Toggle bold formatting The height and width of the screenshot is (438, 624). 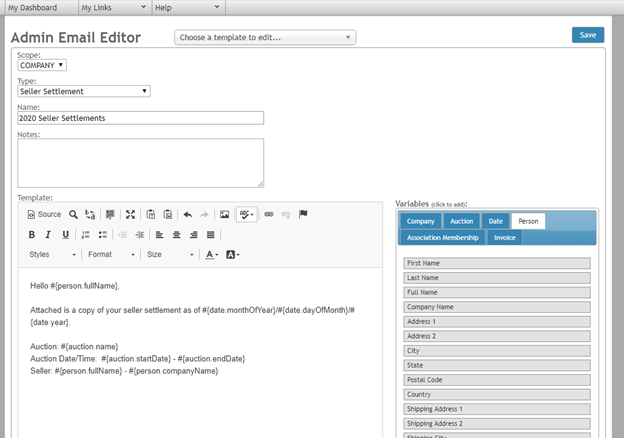[x=32, y=235]
